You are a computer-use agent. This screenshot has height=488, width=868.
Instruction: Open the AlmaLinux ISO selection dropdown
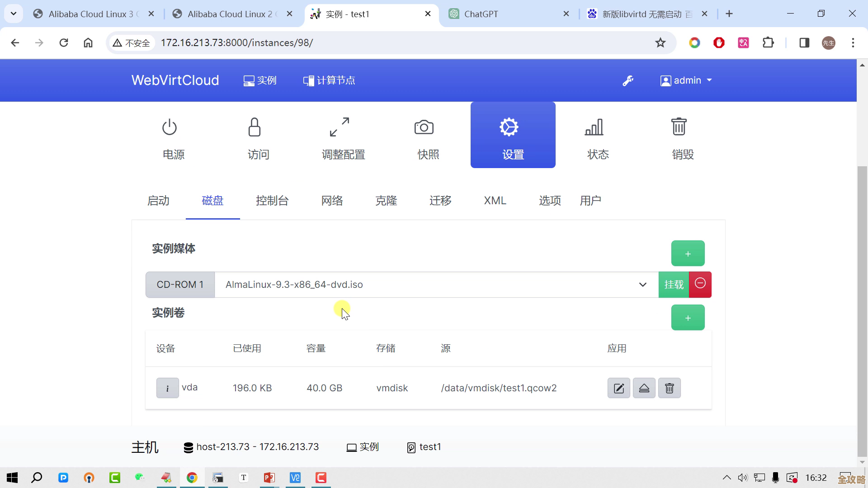pyautogui.click(x=642, y=285)
